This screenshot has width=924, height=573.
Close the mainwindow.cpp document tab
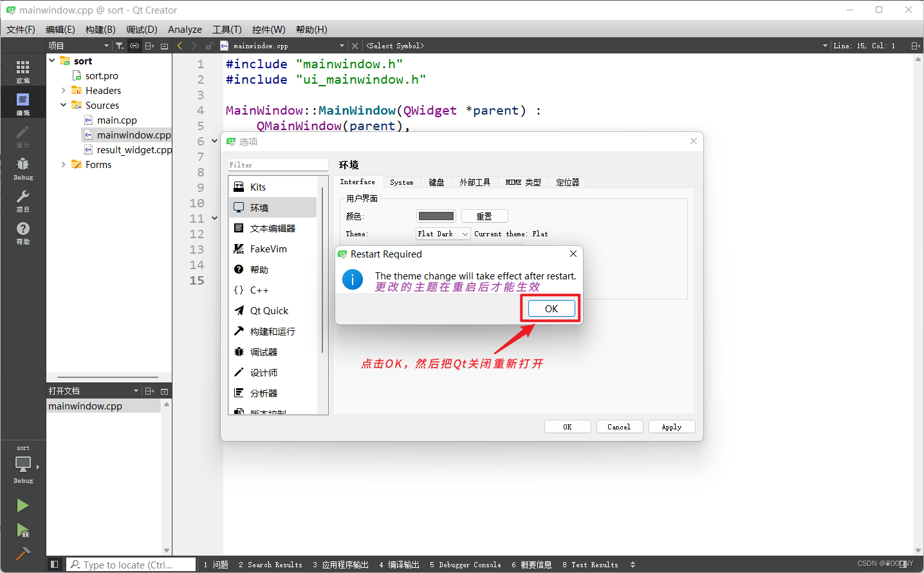[x=355, y=46]
